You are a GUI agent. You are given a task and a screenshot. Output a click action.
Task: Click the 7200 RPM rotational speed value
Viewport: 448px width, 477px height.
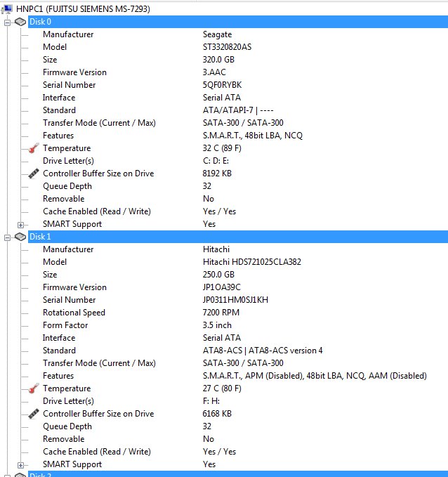point(220,313)
